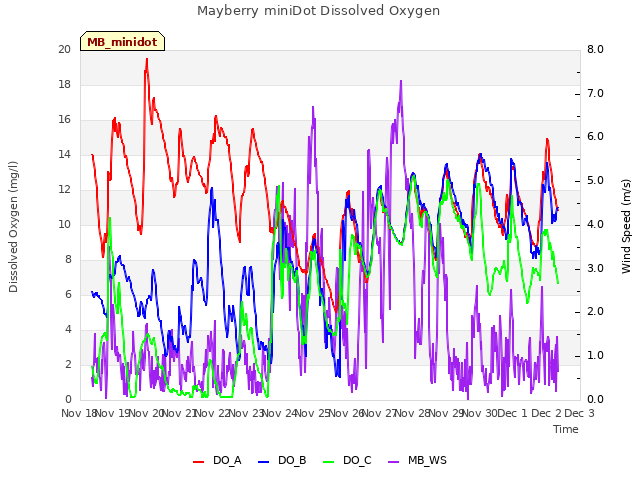The width and height of the screenshot is (640, 480).
Task: Select the DO_C legend label
Action: click(x=358, y=460)
